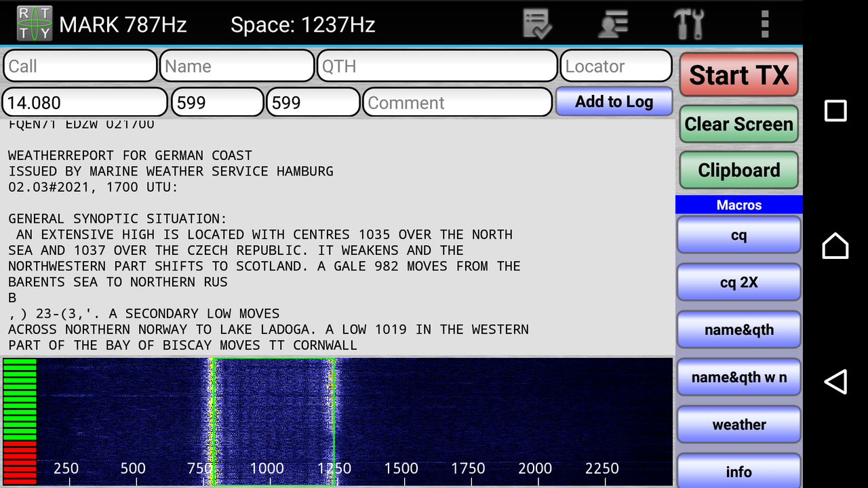Click the Name input field
Screen dimensions: 868x488
coord(237,66)
